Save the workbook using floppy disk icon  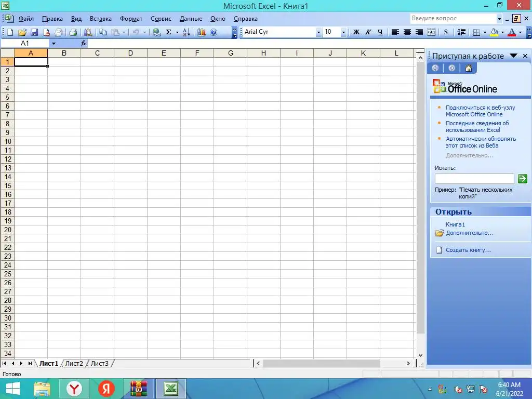(x=34, y=32)
